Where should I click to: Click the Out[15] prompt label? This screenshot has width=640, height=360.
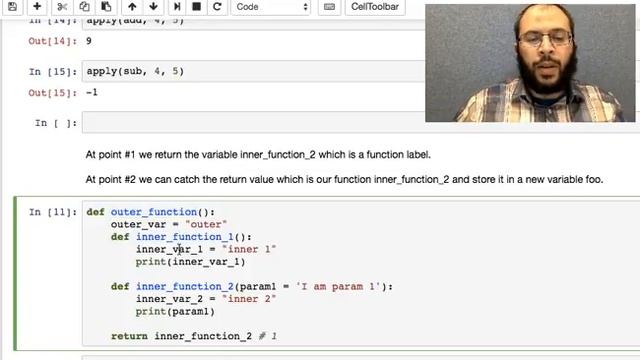click(x=53, y=93)
